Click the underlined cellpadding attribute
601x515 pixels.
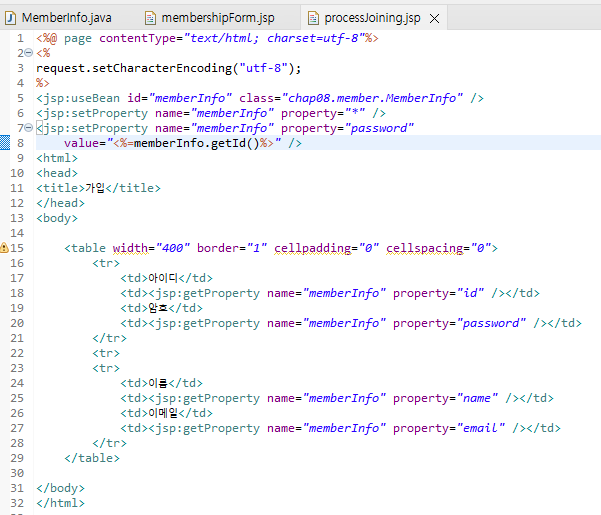313,248
